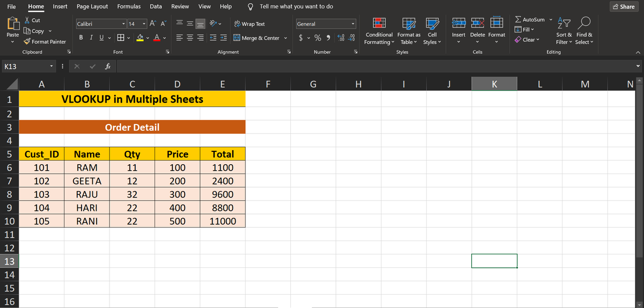Apply Fill Color bucket icon
Screen dimensions: 644x308
tap(140, 38)
